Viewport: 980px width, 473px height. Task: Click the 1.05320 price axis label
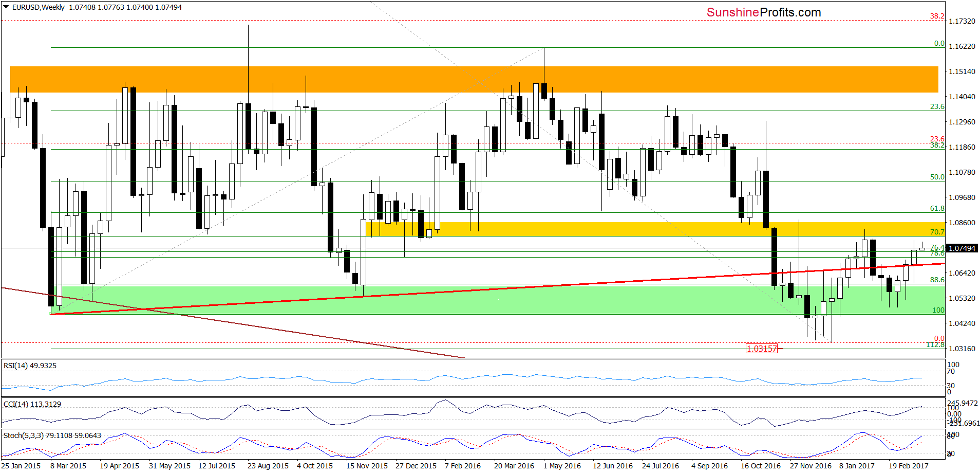pos(962,298)
